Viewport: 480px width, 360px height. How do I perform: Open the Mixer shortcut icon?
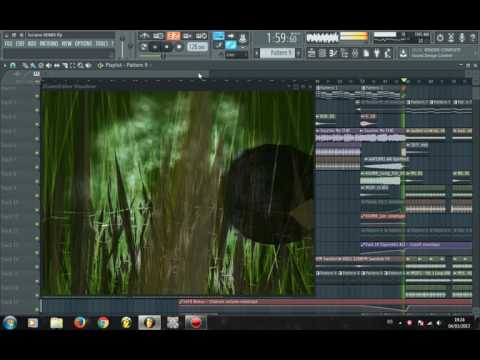(355, 53)
